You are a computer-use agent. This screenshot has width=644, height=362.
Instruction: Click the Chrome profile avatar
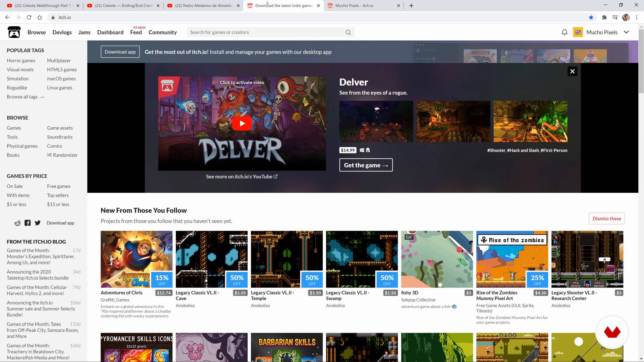point(626,17)
